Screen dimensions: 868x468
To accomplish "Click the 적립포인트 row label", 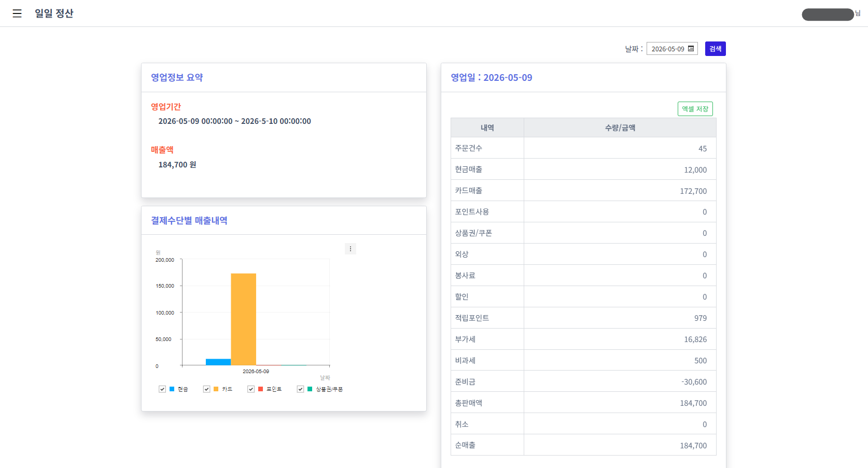I will pyautogui.click(x=472, y=318).
